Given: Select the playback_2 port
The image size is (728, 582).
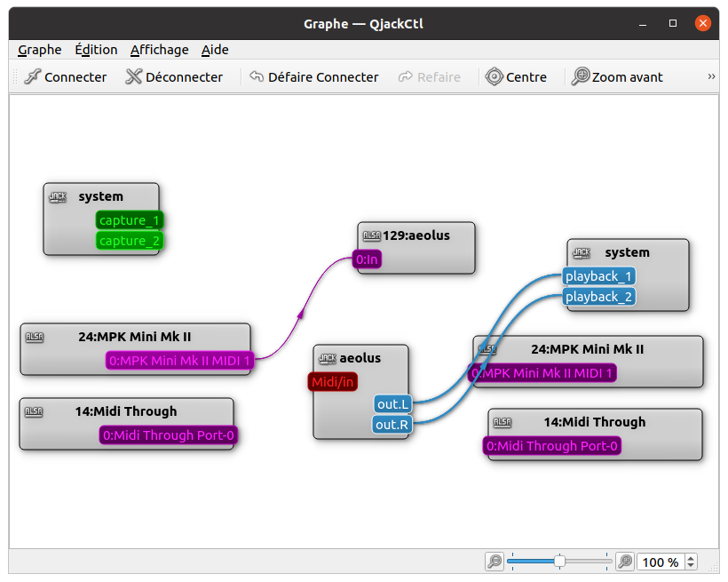Looking at the screenshot, I should (x=599, y=297).
